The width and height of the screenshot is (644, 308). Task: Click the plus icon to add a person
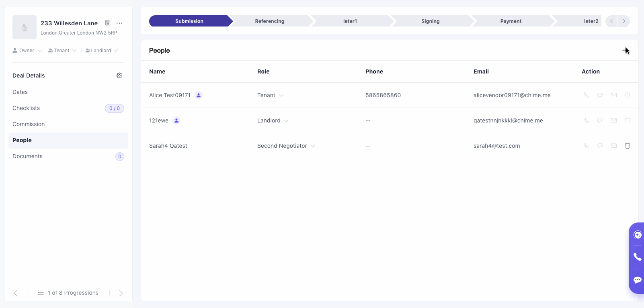coord(625,50)
